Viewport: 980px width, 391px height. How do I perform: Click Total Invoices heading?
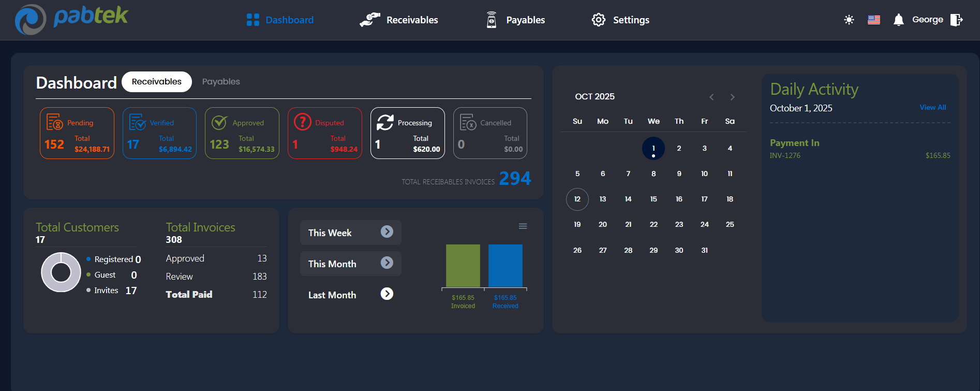click(x=200, y=227)
